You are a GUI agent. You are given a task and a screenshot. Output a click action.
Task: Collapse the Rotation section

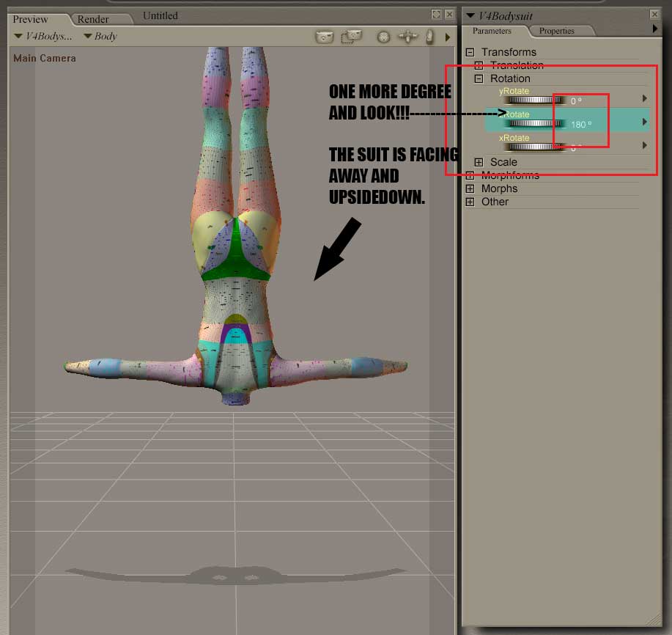pos(479,78)
